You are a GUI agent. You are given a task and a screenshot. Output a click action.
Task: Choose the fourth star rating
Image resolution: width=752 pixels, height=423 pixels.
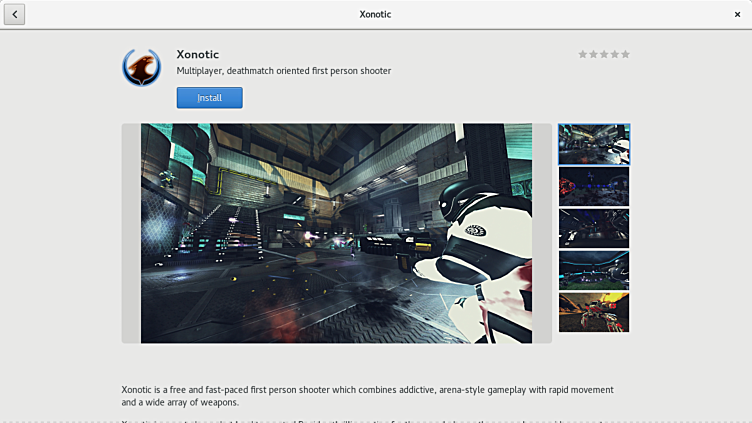[615, 54]
